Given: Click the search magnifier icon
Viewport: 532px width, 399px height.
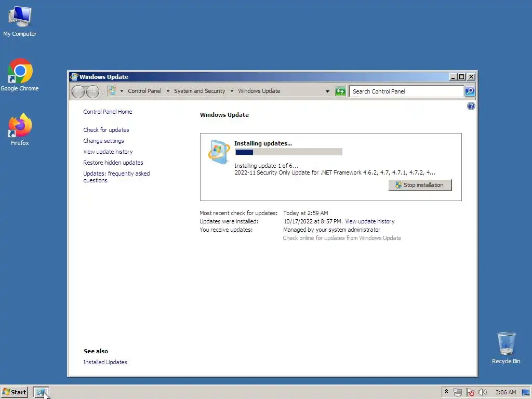Looking at the screenshot, I should 470,91.
